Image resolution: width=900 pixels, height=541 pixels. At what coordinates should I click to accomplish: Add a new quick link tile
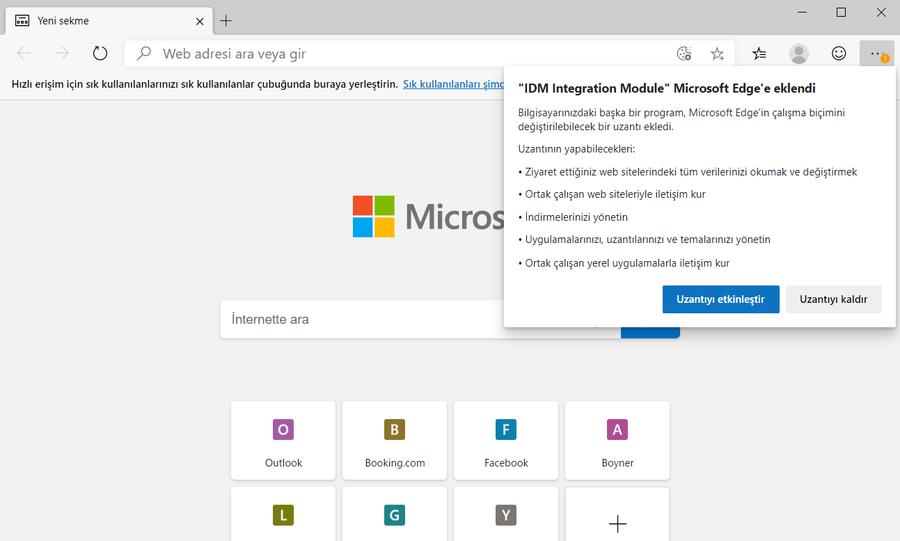[x=617, y=516]
